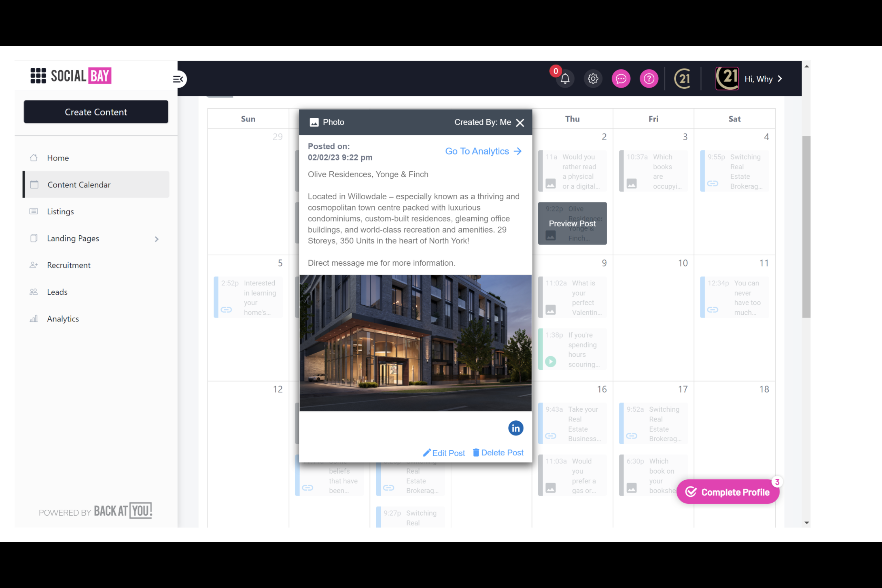Click the Photo type icon in the popup header
Screen dimensions: 882x588
[x=314, y=122]
